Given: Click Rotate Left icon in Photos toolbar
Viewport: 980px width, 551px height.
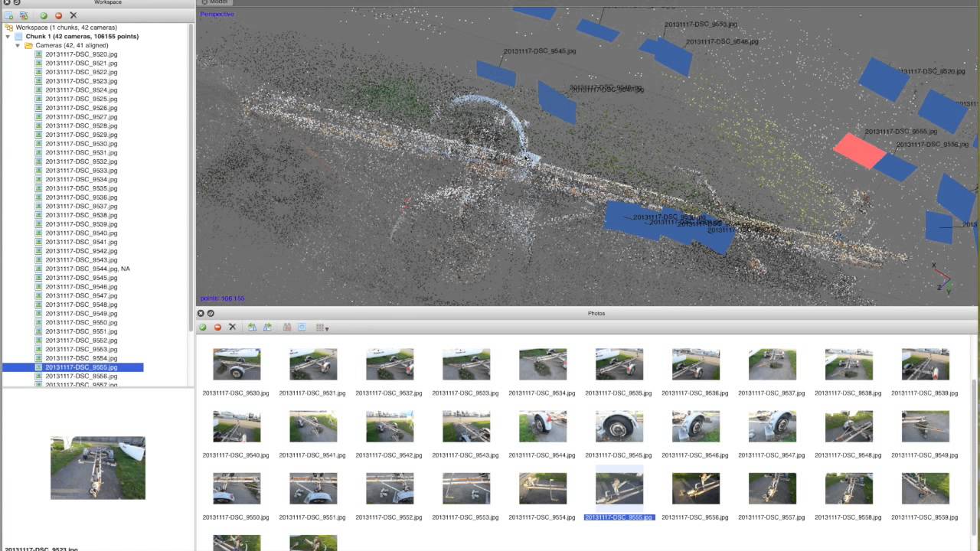Looking at the screenshot, I should pos(252,328).
